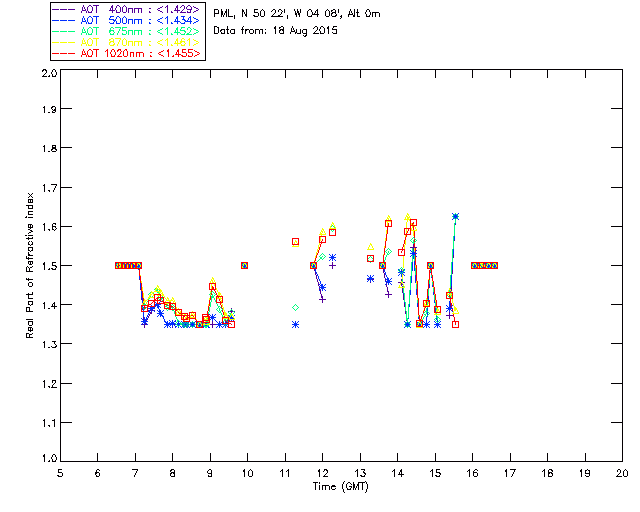Click the 13 hour label on time axis
The image size is (640, 512).
360,473
